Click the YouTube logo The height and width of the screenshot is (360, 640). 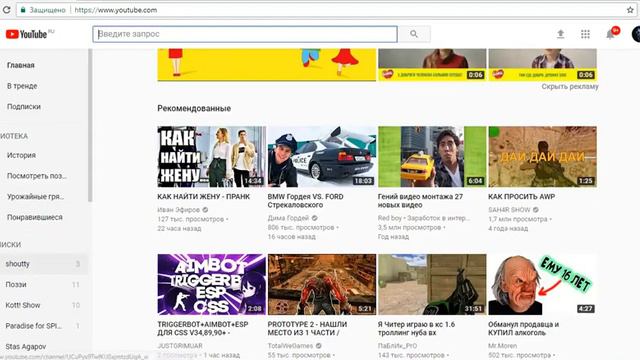(27, 34)
